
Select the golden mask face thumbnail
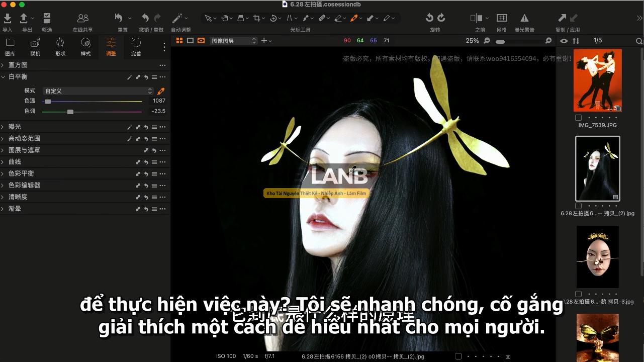[597, 257]
